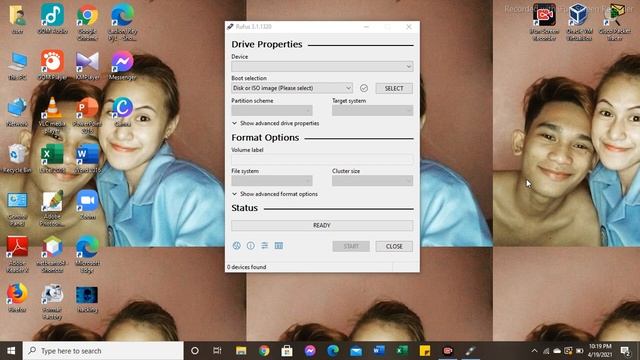The width and height of the screenshot is (640, 360).
Task: Open Adobe Photoshop desktop shortcut
Action: coord(52,207)
